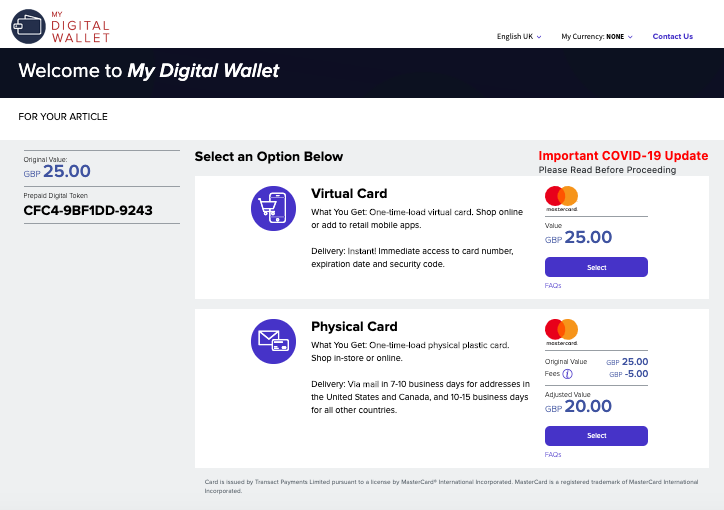Click the Fees info icon
This screenshot has height=510, width=724.
pos(567,374)
